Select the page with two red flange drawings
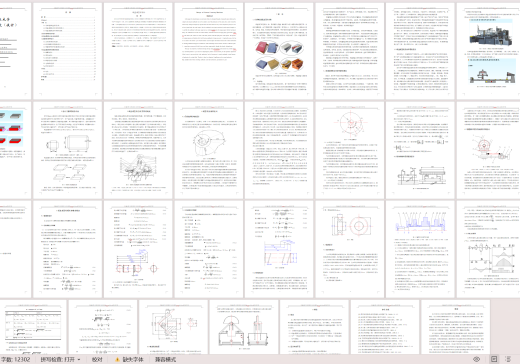 350,249
